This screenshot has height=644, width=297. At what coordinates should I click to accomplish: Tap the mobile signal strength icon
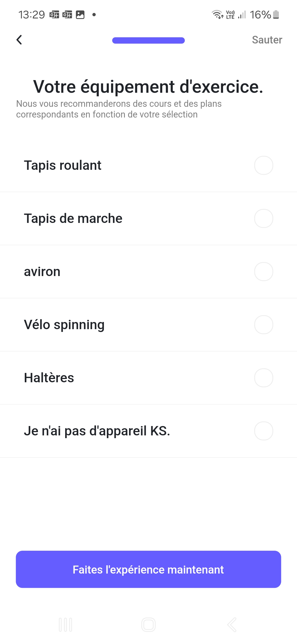pos(242,15)
